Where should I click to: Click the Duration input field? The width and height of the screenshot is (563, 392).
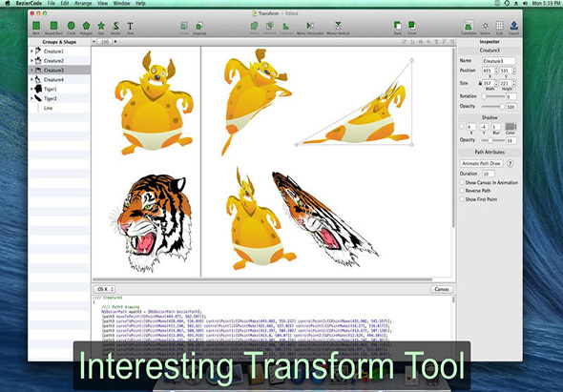488,174
